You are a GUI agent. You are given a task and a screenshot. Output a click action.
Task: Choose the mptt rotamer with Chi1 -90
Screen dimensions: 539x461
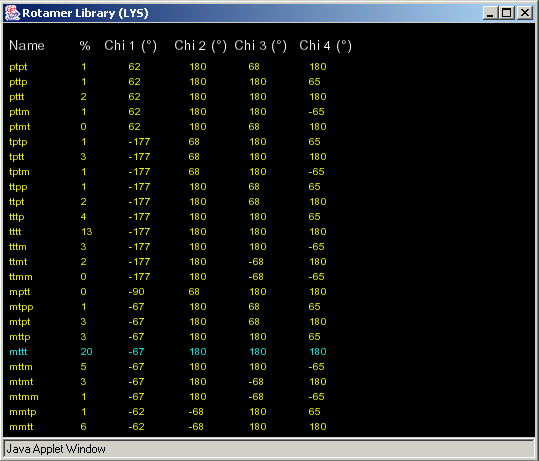click(x=168, y=292)
